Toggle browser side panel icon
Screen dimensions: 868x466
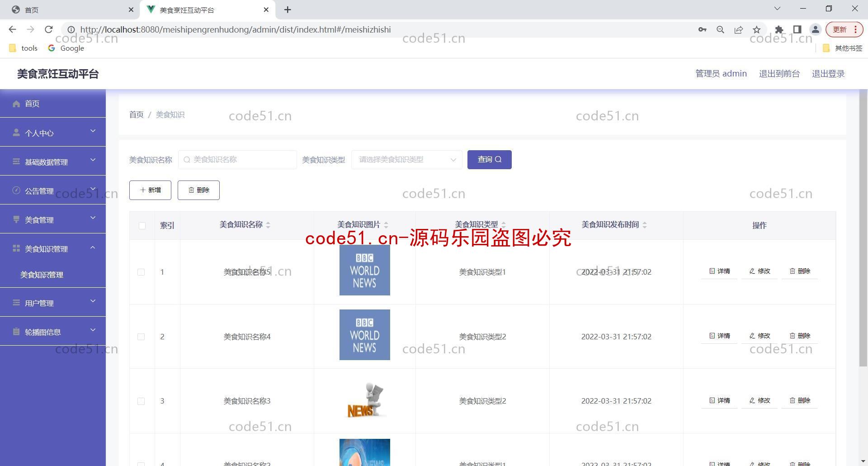797,29
